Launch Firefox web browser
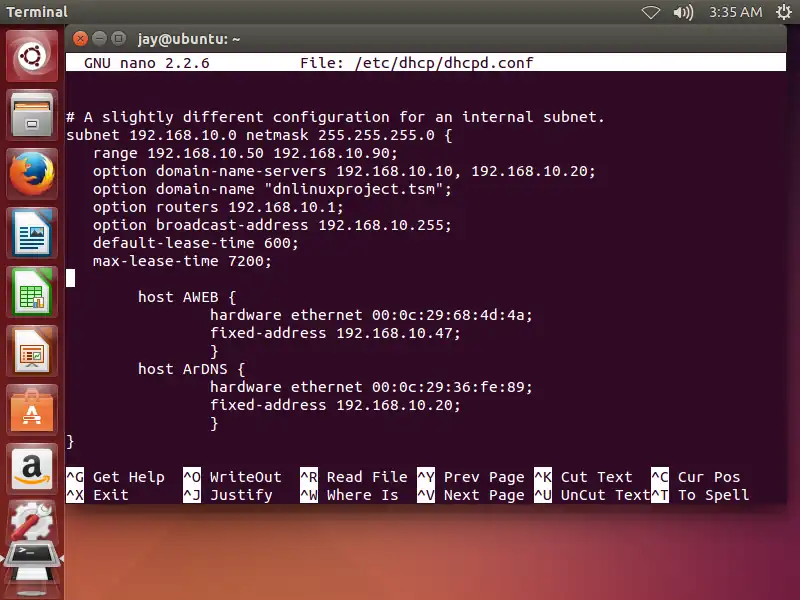Image resolution: width=800 pixels, height=600 pixels. point(33,175)
